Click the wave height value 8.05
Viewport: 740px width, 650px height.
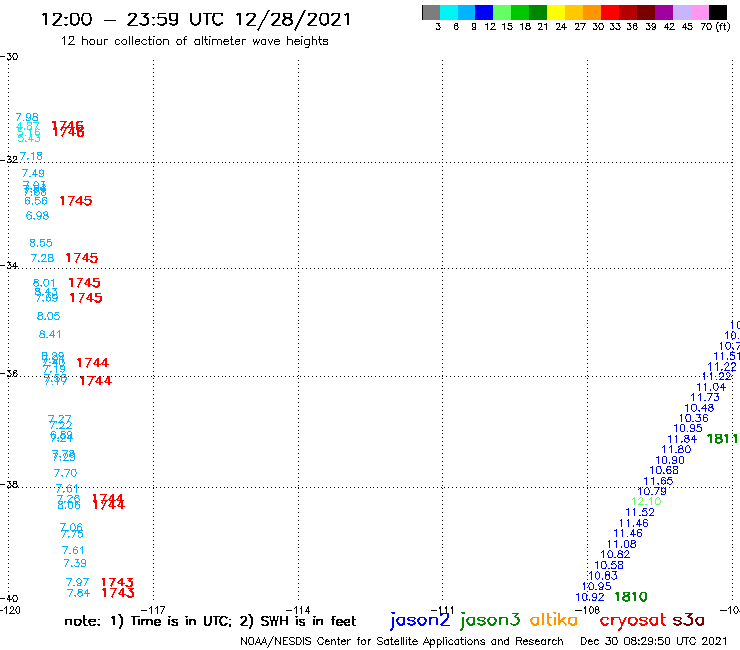pos(49,316)
